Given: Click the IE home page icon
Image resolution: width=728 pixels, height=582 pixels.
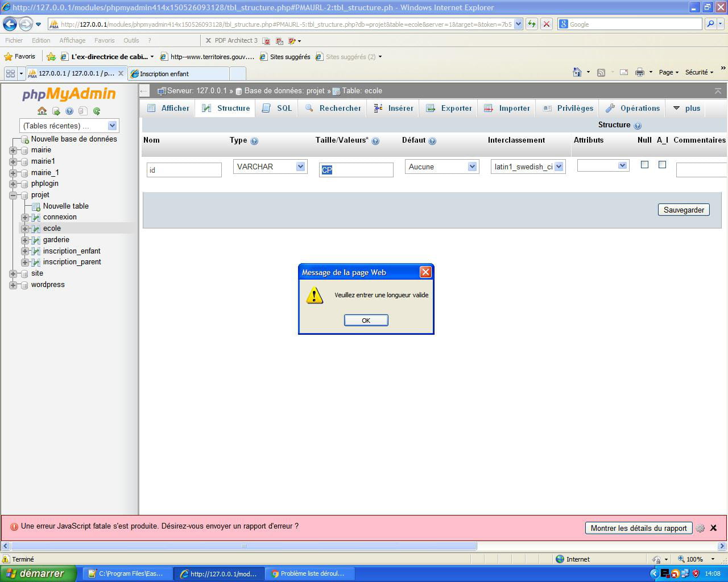Looking at the screenshot, I should pyautogui.click(x=577, y=72).
